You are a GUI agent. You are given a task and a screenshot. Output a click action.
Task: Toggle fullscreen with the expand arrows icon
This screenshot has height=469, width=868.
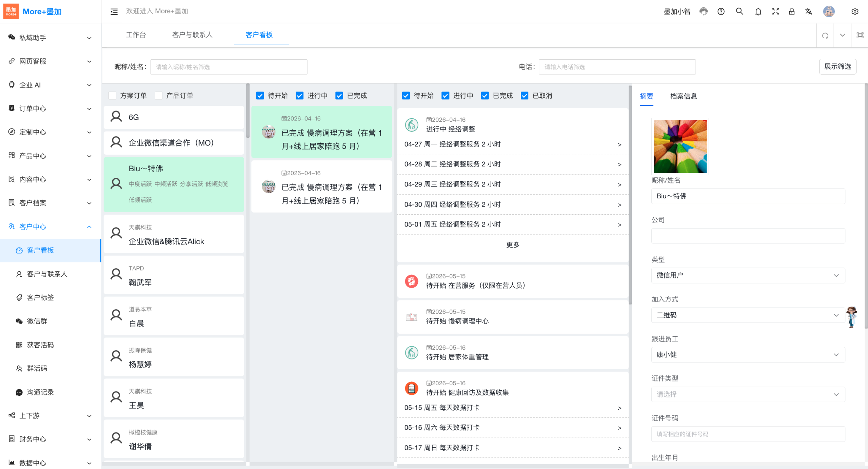point(775,12)
